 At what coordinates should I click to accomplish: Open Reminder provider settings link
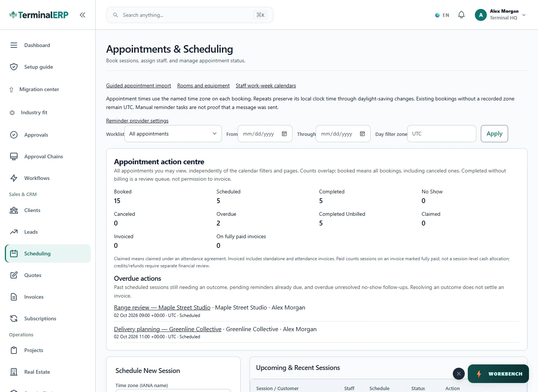(137, 121)
